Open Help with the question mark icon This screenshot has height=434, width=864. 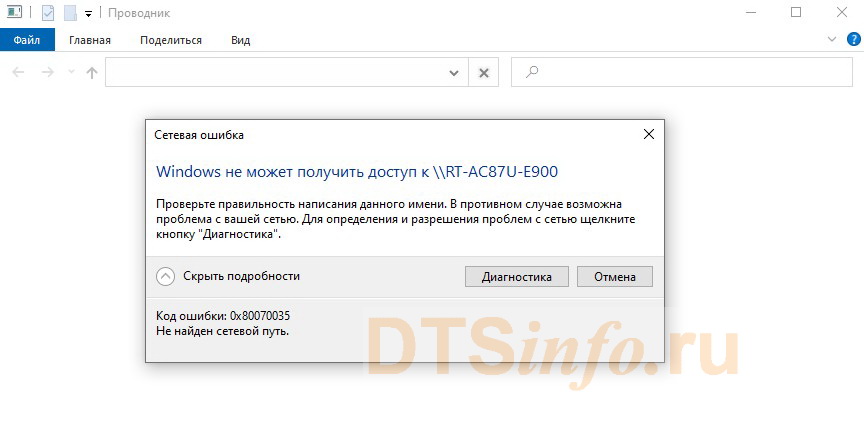(x=854, y=39)
